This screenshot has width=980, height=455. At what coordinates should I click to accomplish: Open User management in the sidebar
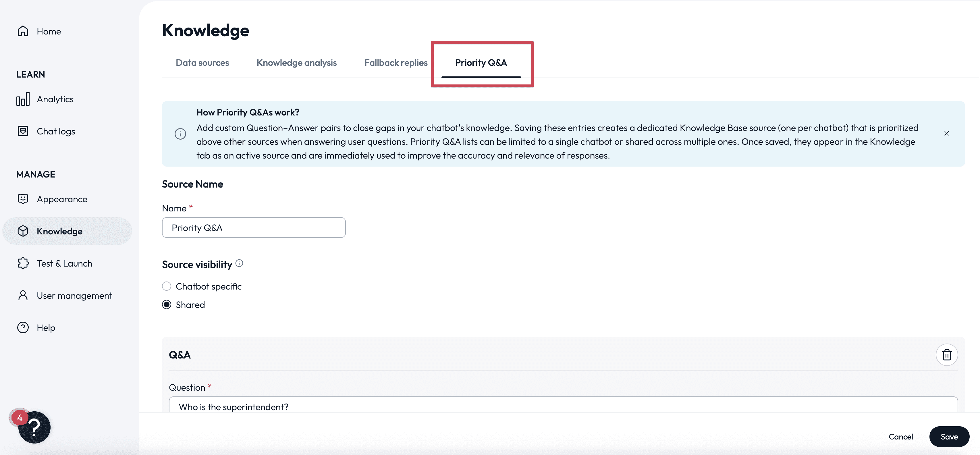(75, 296)
